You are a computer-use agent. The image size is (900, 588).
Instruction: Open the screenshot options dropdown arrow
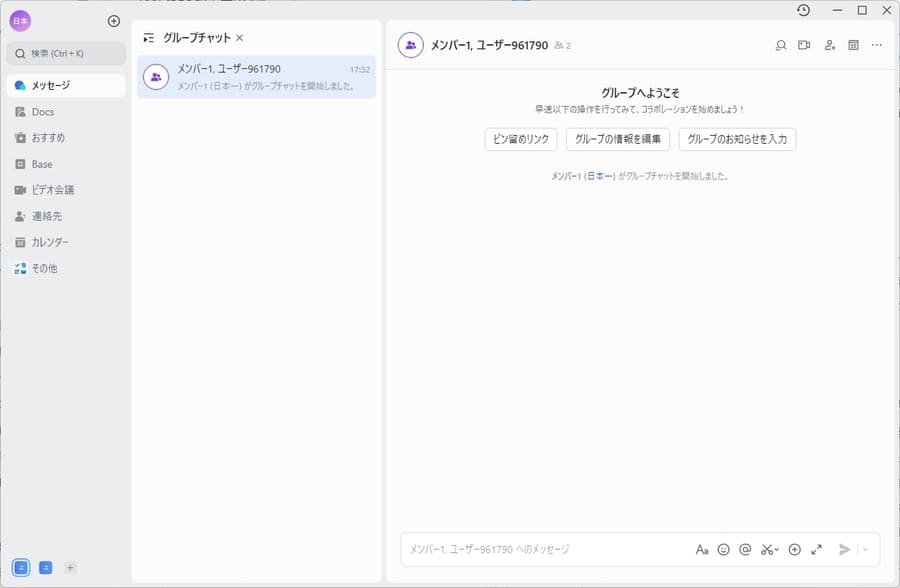777,549
